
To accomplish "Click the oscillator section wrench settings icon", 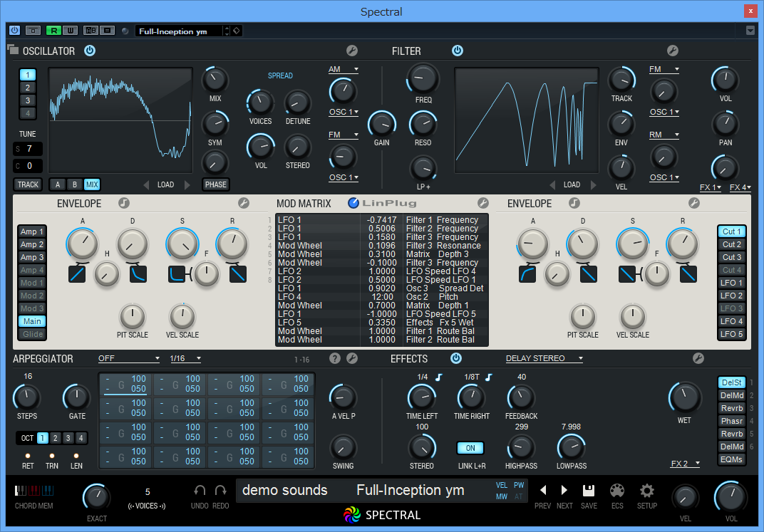I will [351, 51].
